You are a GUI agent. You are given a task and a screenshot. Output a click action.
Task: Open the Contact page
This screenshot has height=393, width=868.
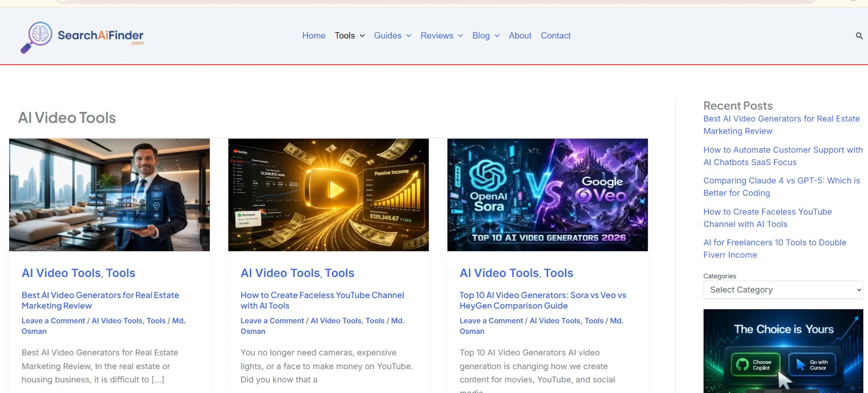556,36
